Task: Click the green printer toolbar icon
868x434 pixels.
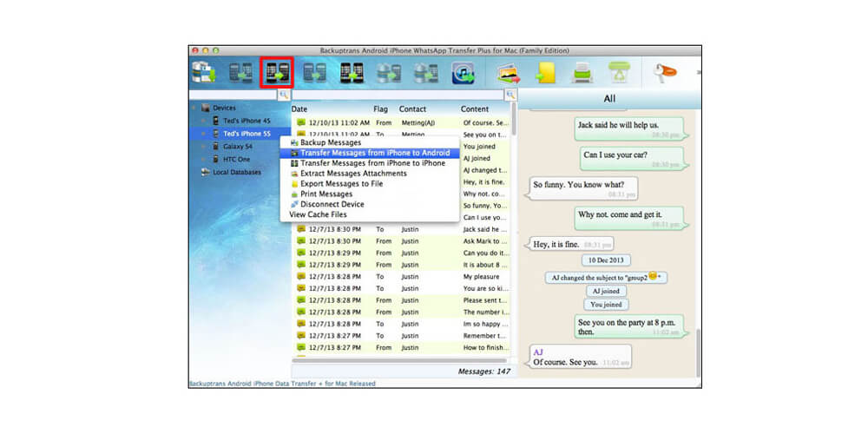Action: (582, 73)
